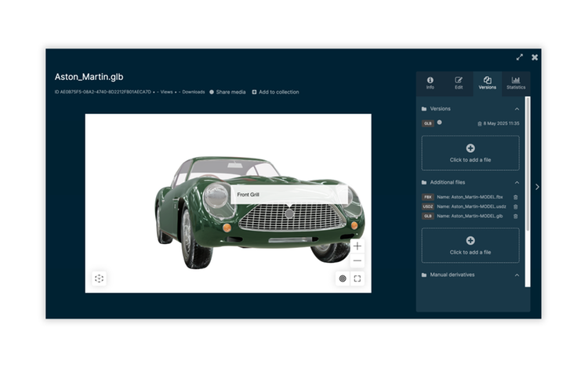Click the AR view icon in viewer
588x368 pixels.
[x=99, y=279]
